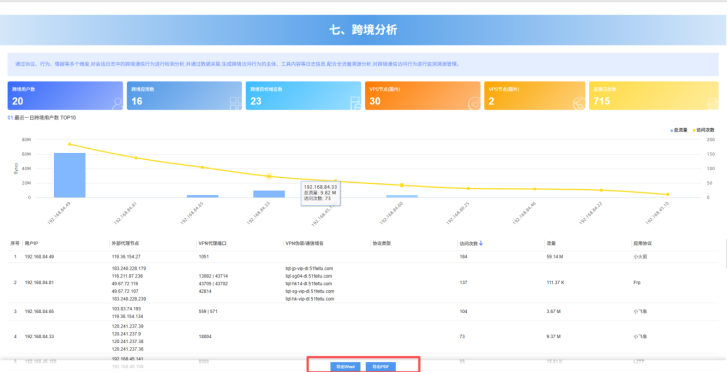Click user IP 192.168.84.49 in row 1
The image size is (728, 372).
click(39, 257)
